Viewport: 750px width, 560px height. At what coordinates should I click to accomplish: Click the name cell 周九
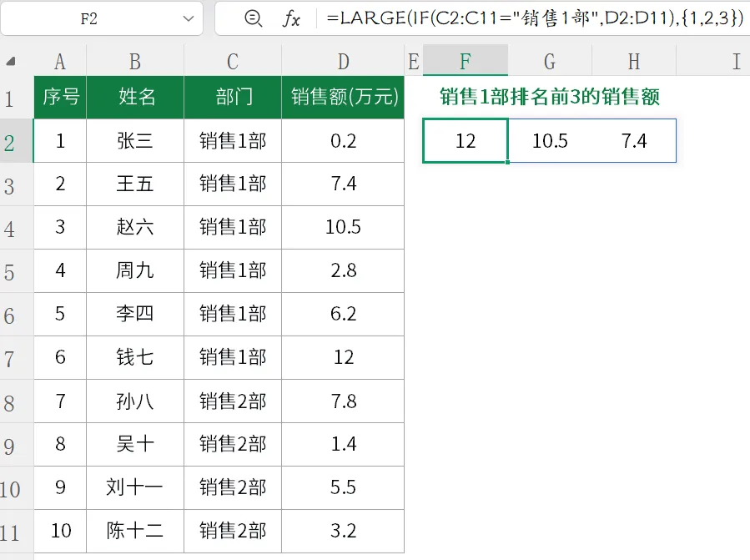pyautogui.click(x=135, y=270)
